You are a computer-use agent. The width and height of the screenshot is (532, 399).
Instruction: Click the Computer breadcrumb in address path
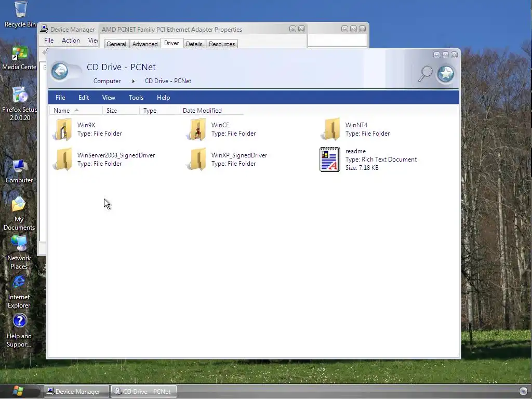pyautogui.click(x=107, y=81)
